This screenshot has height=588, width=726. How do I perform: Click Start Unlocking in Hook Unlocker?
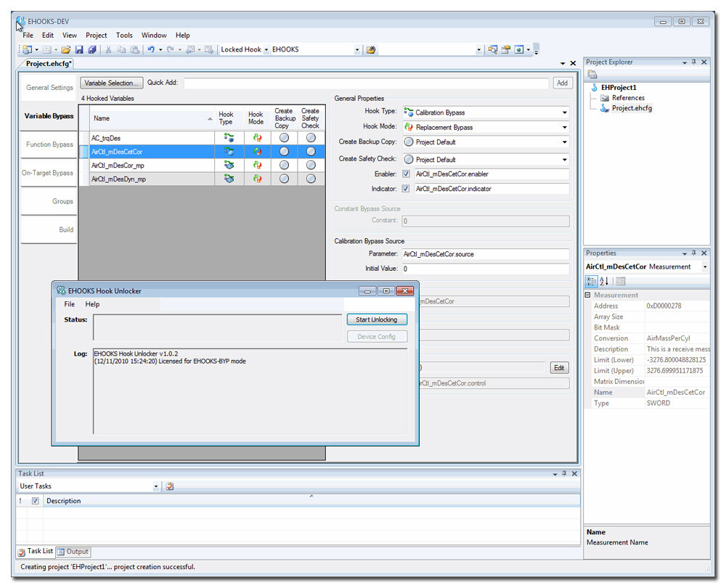377,319
